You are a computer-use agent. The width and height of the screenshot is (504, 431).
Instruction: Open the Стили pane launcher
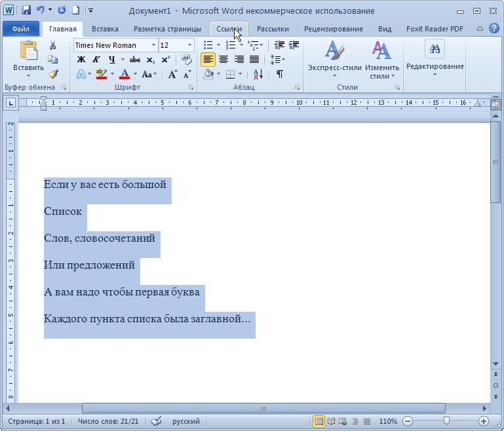click(x=398, y=87)
